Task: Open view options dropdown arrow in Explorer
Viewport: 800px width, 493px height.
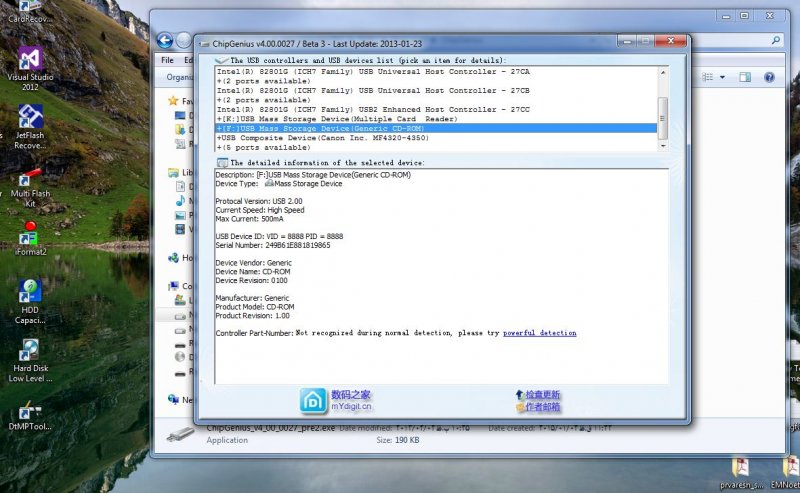Action: pyautogui.click(x=722, y=77)
